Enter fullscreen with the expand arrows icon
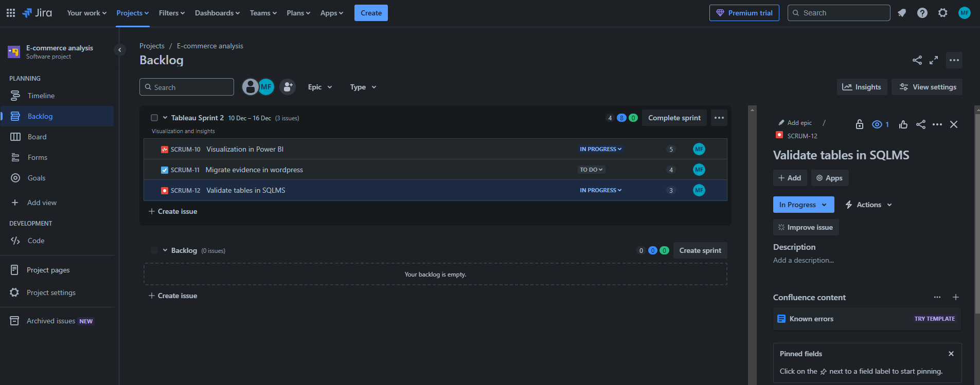Viewport: 980px width, 385px height. pyautogui.click(x=934, y=60)
